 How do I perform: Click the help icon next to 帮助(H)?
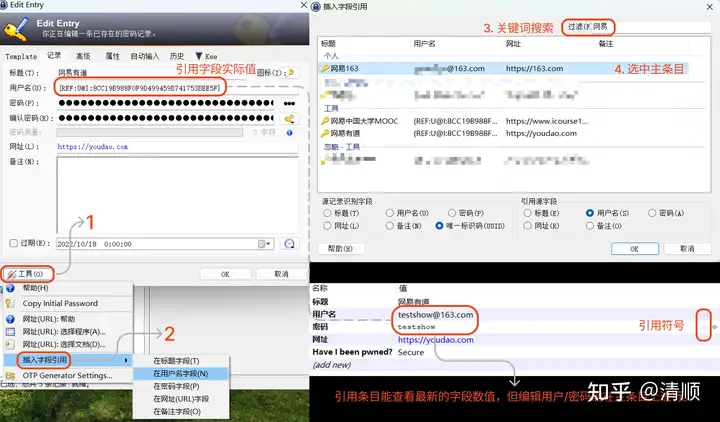point(10,288)
